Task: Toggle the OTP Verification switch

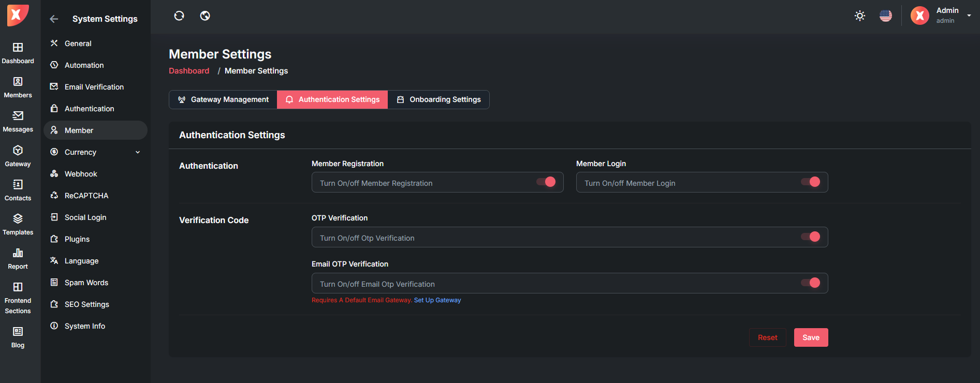Action: click(x=811, y=237)
